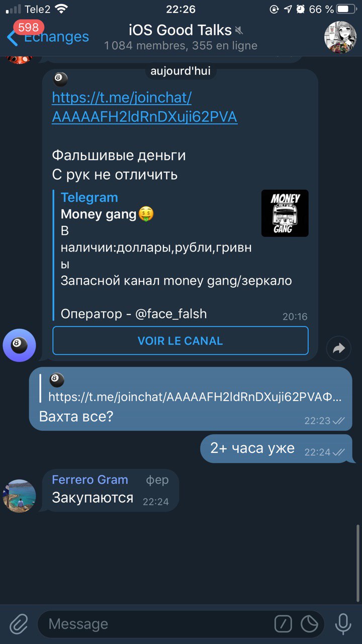Select the Ferrero Gram sender name
This screenshot has height=644, width=362.
90,479
